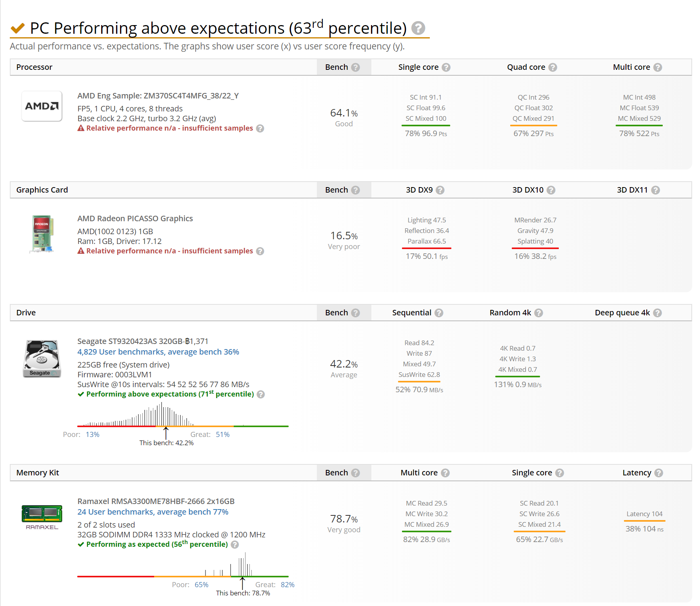Click Poor 13% link under drive graph

pos(93,435)
